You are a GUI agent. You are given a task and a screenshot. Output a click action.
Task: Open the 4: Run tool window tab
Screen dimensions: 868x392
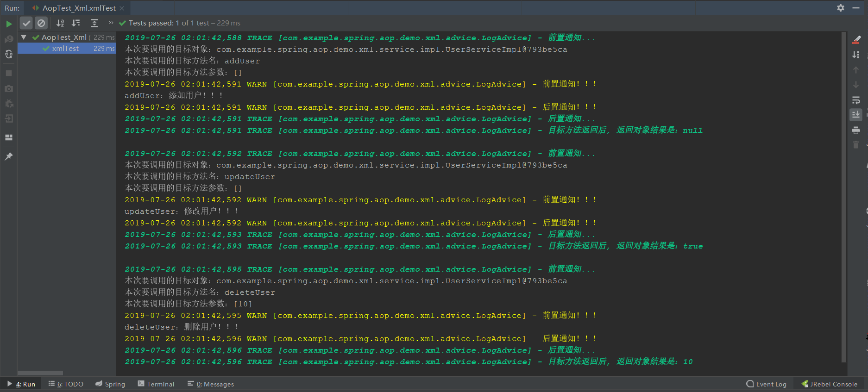point(21,384)
